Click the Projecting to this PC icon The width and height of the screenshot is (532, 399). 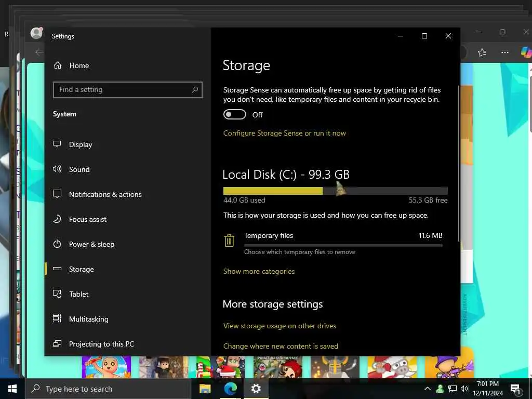[x=57, y=343]
